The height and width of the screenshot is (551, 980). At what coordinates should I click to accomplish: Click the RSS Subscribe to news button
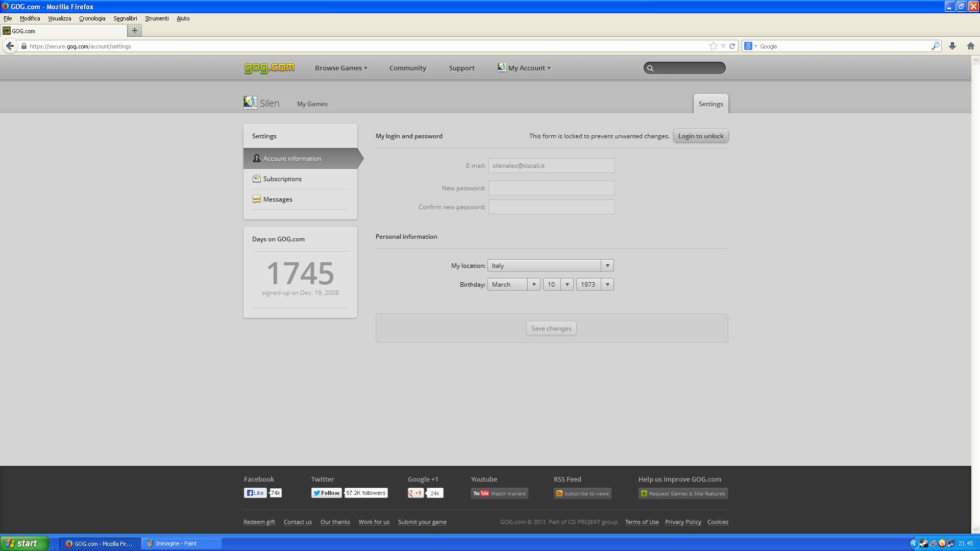point(582,493)
